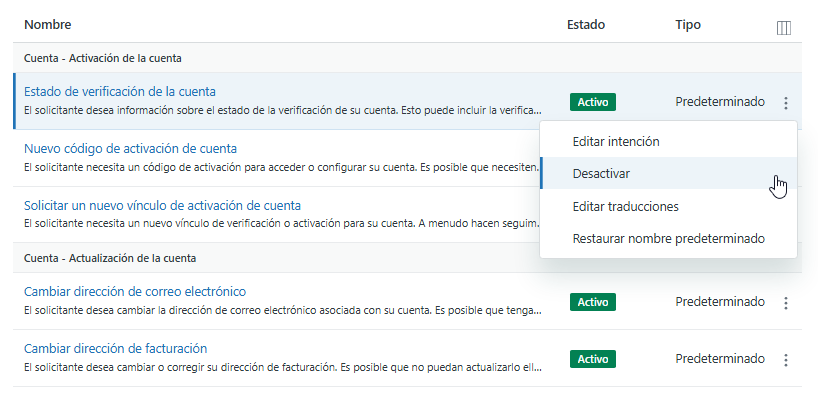Open Nuevo código de activación de cuenta
Screen dimensions: 818x397
click(x=130, y=149)
